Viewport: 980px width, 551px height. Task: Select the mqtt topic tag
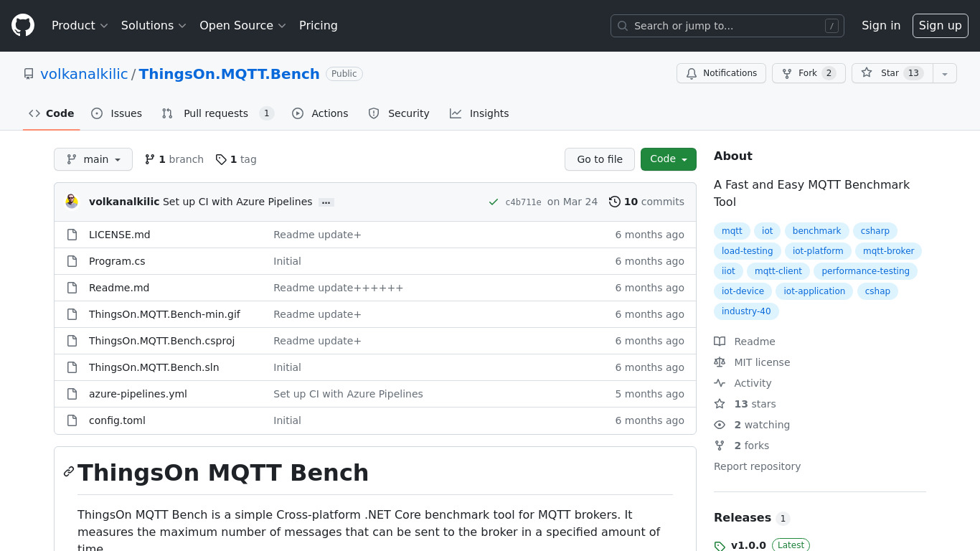pyautogui.click(x=732, y=231)
